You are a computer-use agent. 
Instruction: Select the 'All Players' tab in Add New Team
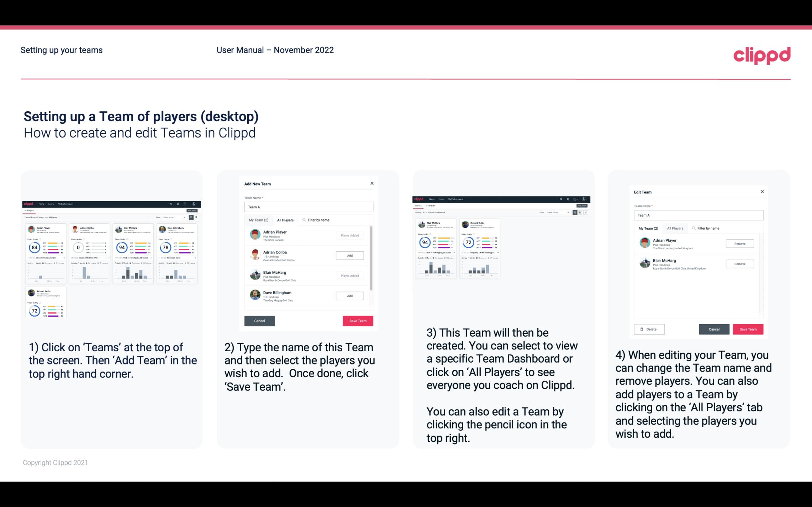(x=285, y=220)
